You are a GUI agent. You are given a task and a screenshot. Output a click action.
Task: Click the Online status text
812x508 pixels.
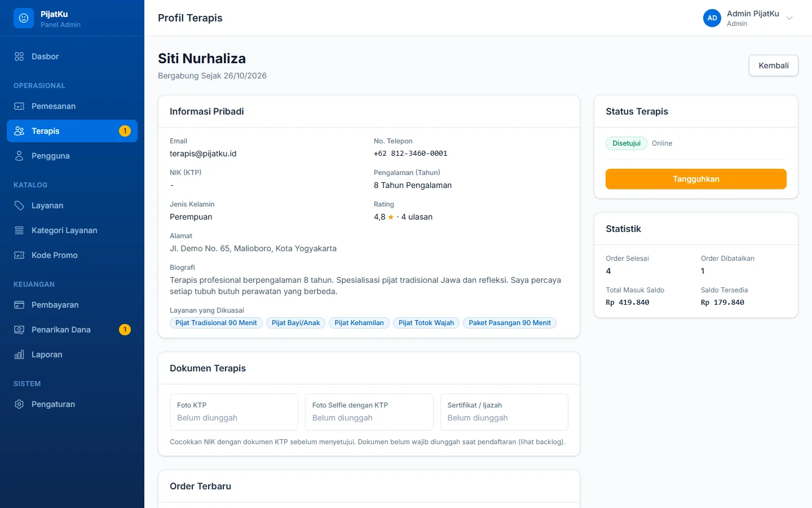point(662,143)
